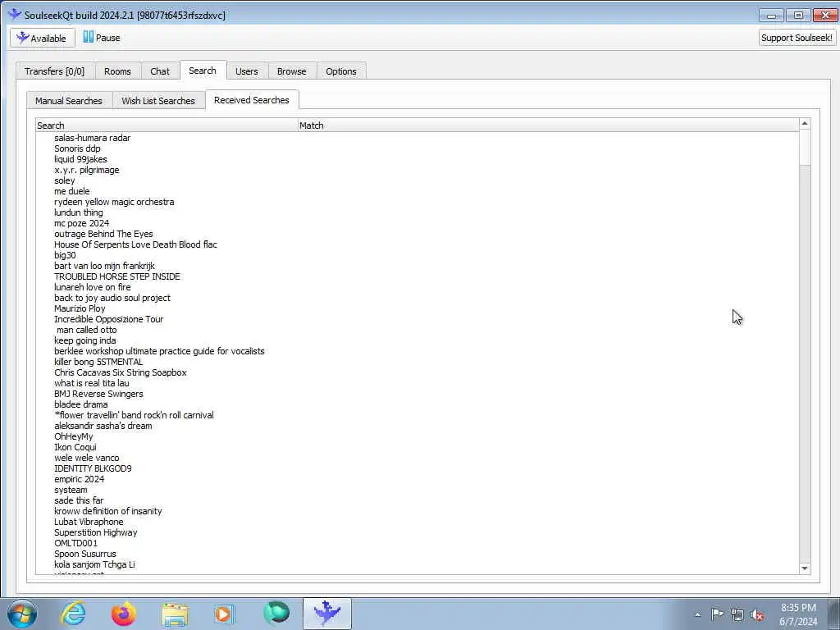Sort by the Search column header
840x630 pixels.
[167, 126]
